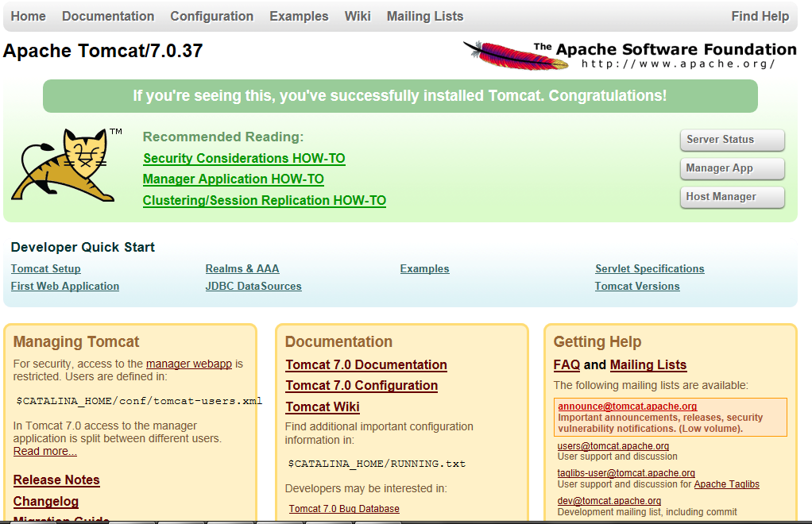This screenshot has height=524, width=812.
Task: Click Read more... under Managing Tomcat
Action: [x=45, y=452]
